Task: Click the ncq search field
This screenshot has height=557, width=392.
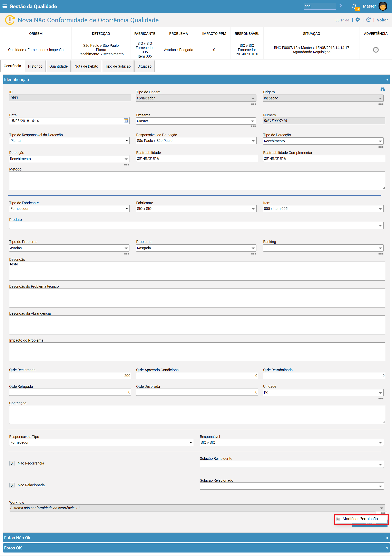Action: point(320,6)
